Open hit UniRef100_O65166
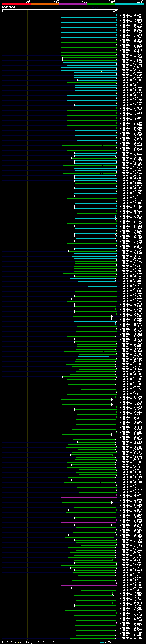 pos(131,27)
